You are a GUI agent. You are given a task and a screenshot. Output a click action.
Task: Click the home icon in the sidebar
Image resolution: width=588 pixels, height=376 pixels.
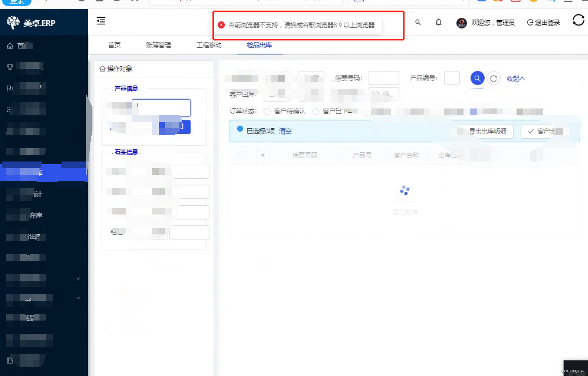[10, 46]
